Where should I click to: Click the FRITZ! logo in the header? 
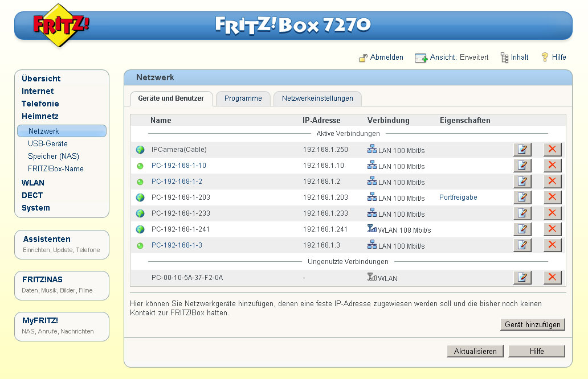pyautogui.click(x=60, y=26)
